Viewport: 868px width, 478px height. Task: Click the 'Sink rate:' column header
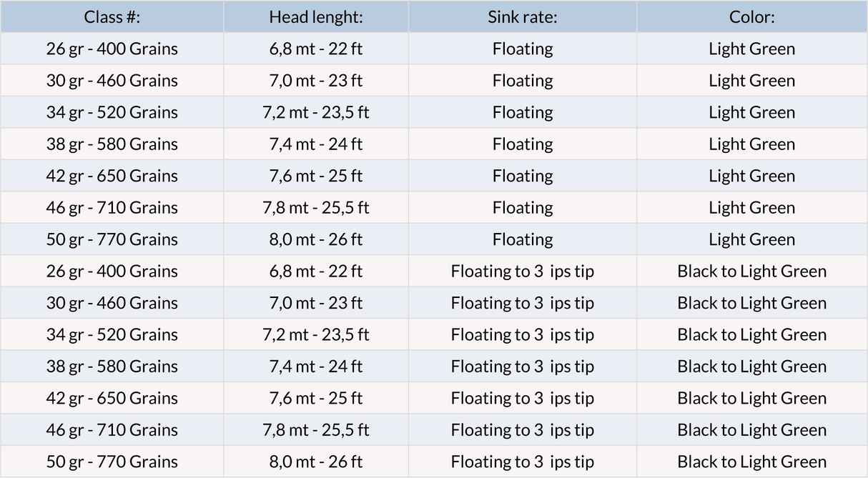click(523, 17)
